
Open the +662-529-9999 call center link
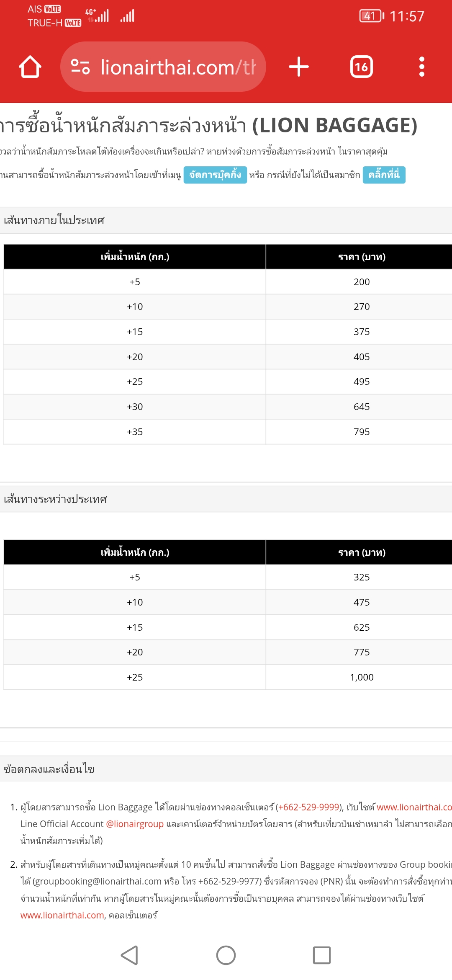coord(309,807)
